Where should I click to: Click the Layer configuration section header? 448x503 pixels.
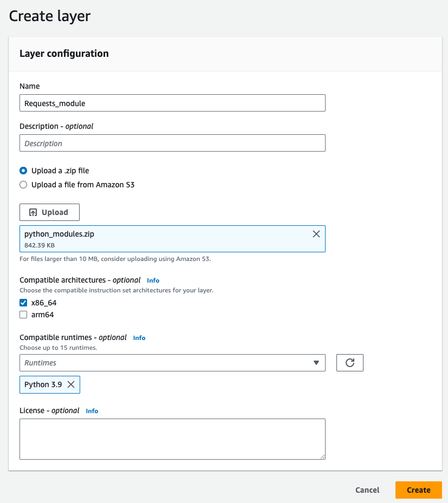[63, 53]
